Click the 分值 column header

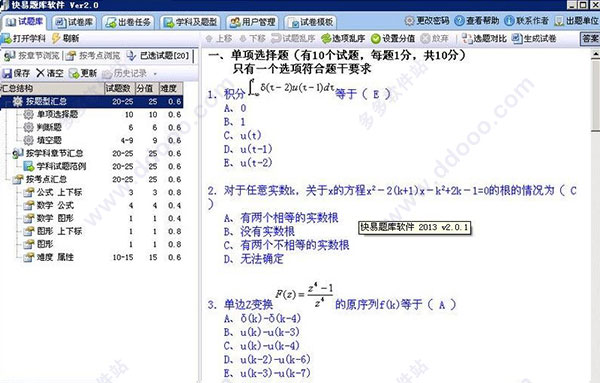pyautogui.click(x=147, y=88)
